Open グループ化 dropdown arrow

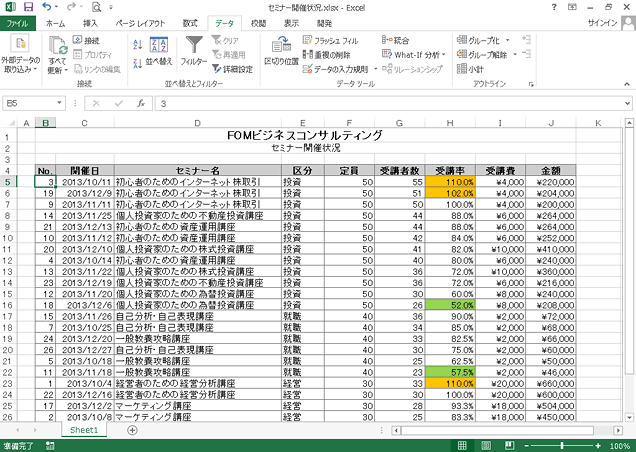507,40
